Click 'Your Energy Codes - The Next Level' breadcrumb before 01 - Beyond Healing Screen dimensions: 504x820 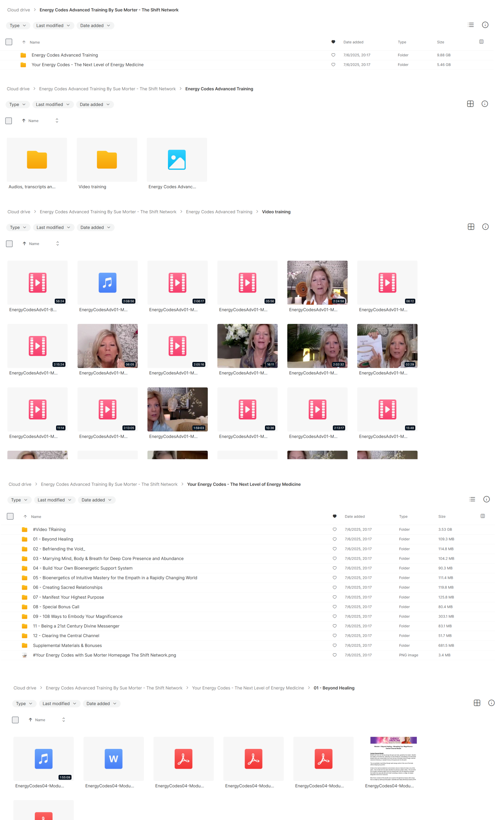[x=248, y=688]
